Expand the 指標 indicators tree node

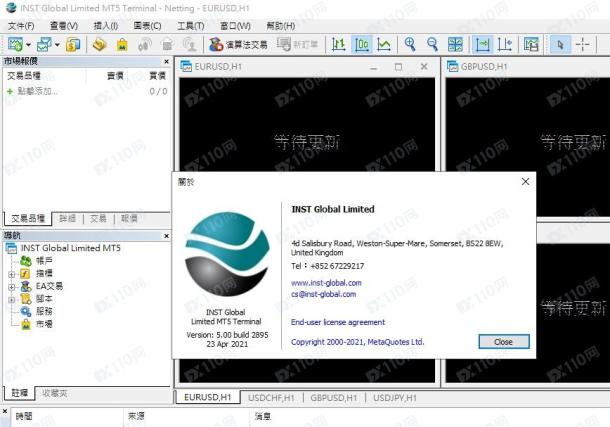pyautogui.click(x=12, y=274)
